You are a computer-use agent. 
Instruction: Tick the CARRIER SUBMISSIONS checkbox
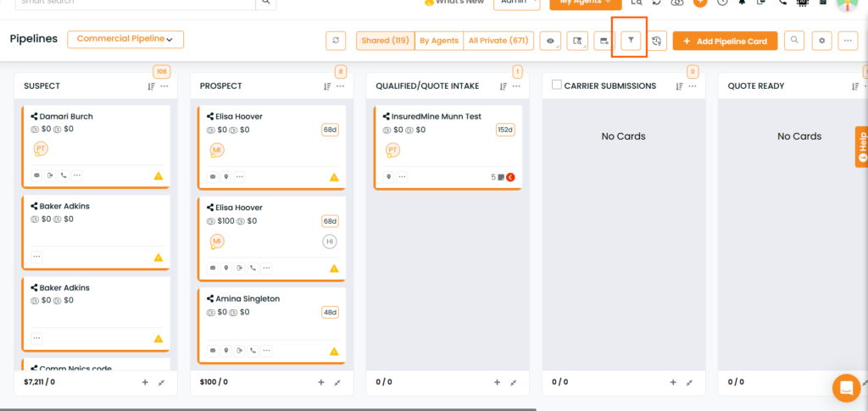[x=557, y=86]
